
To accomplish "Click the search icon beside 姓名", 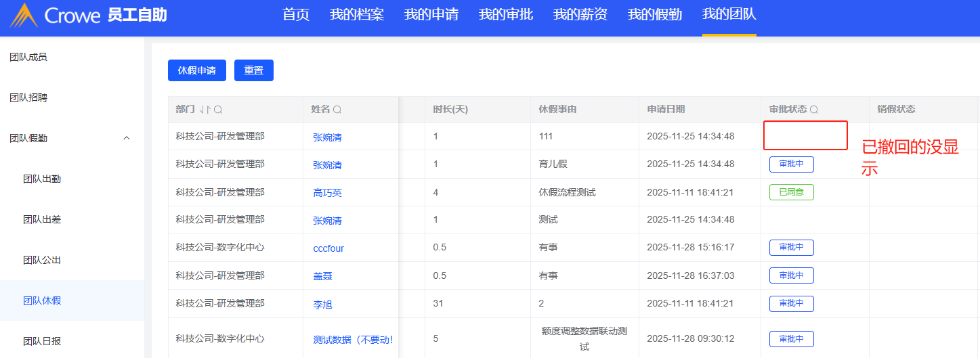I will pyautogui.click(x=337, y=110).
